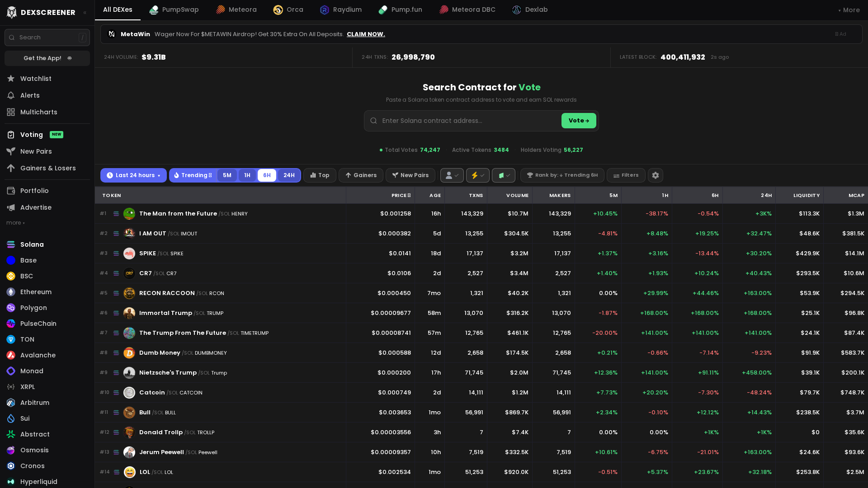The height and width of the screenshot is (488, 868).
Task: Open Watchlist star icon
Action: [11, 79]
